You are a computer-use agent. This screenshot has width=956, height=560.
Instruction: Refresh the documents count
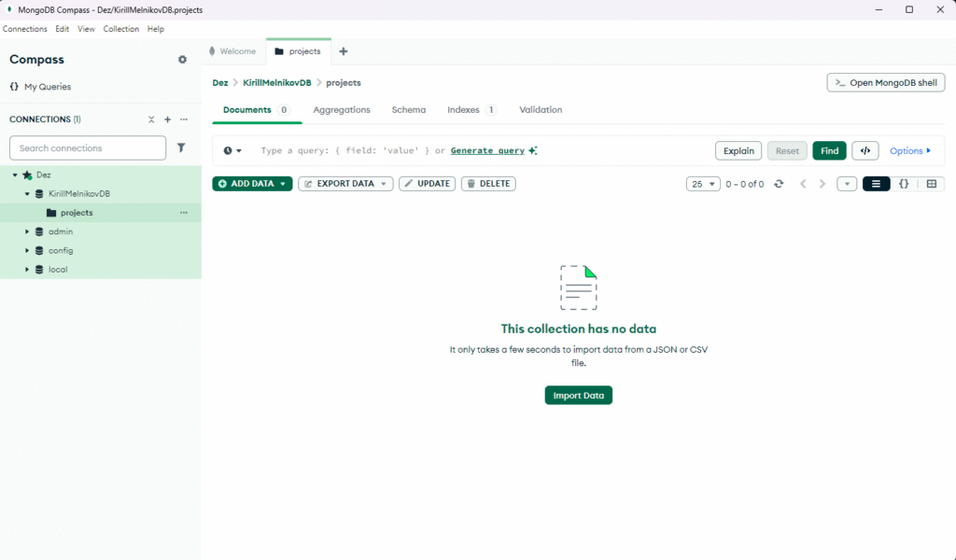pyautogui.click(x=779, y=184)
